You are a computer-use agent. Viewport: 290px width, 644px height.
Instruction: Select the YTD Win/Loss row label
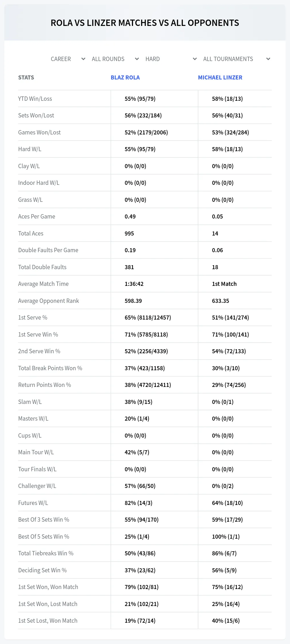[x=35, y=99]
